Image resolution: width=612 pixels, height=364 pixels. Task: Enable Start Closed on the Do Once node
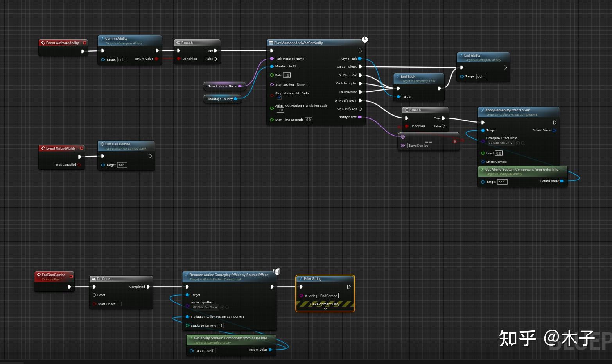(x=119, y=303)
